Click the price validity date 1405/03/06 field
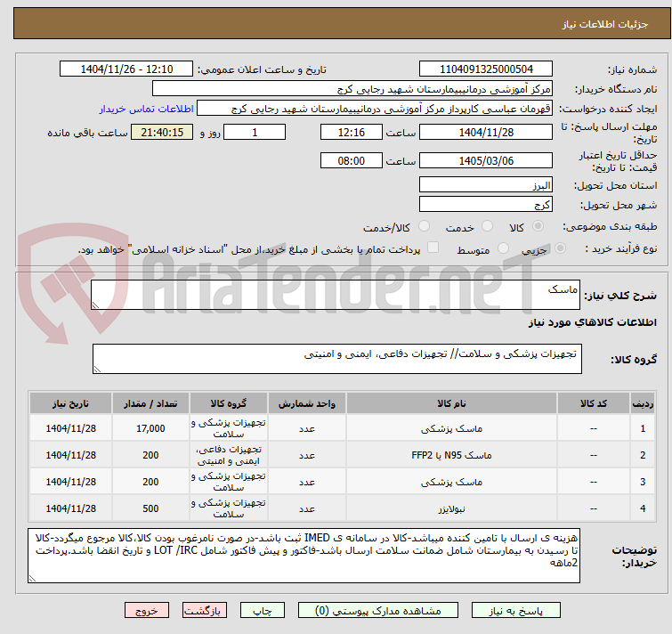672x634 pixels. 486,161
